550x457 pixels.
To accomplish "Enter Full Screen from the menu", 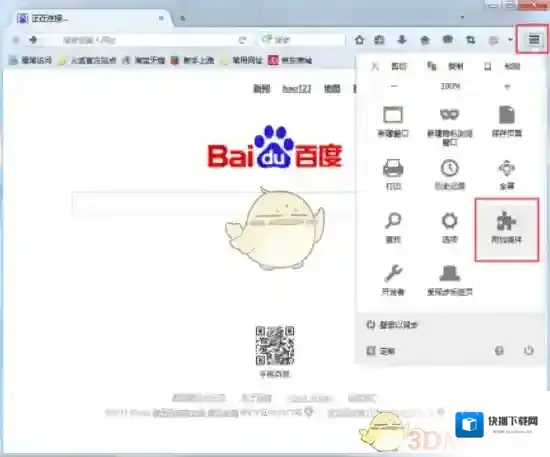I will 507,174.
